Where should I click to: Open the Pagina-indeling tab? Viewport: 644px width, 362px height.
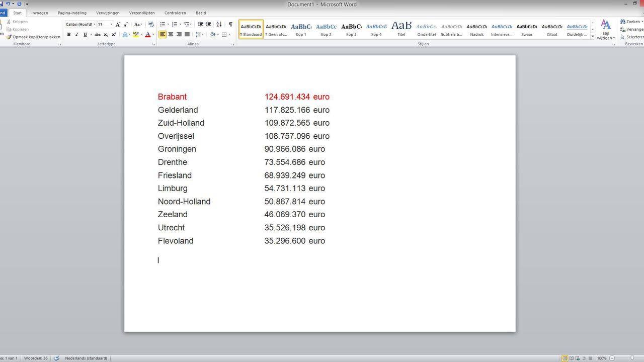(x=72, y=13)
